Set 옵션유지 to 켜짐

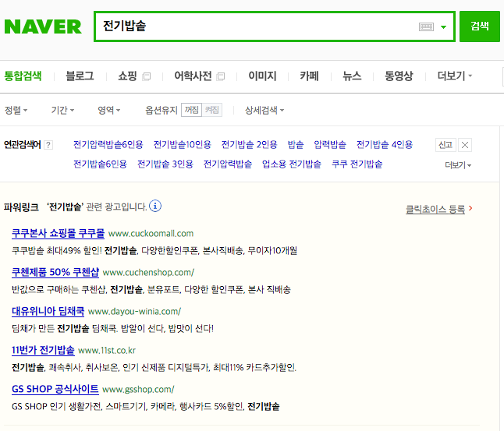tap(212, 110)
